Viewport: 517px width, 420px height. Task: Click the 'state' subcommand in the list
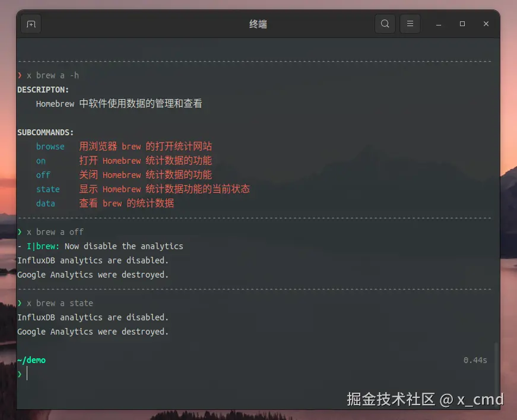tap(48, 189)
